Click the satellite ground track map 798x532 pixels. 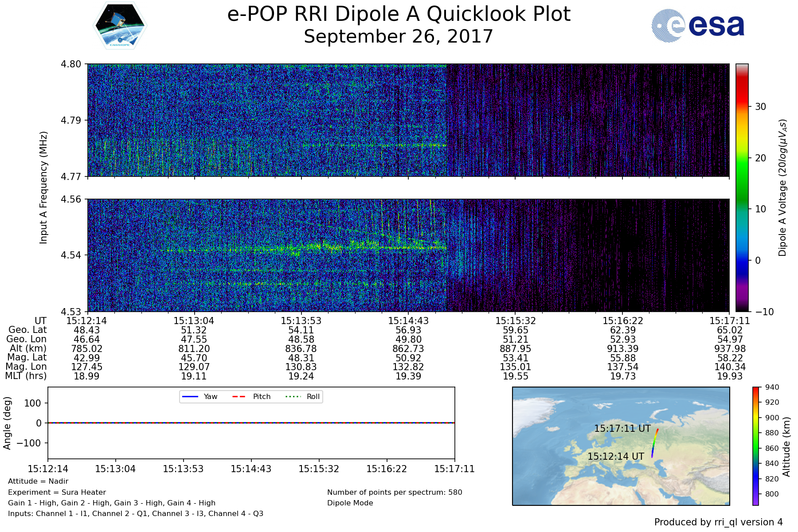coord(621,446)
